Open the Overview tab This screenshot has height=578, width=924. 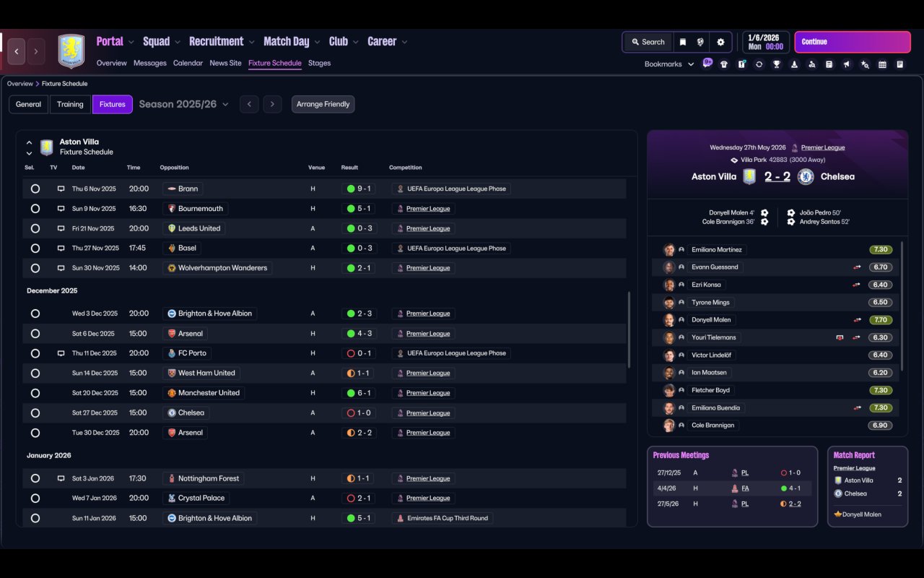pos(112,63)
